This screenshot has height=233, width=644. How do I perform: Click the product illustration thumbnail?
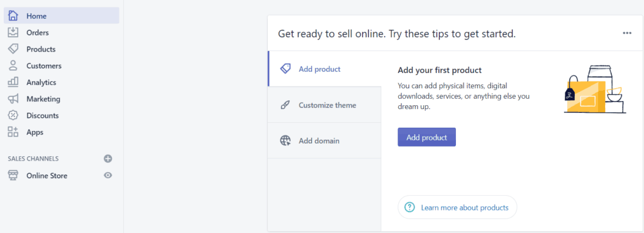pyautogui.click(x=595, y=89)
